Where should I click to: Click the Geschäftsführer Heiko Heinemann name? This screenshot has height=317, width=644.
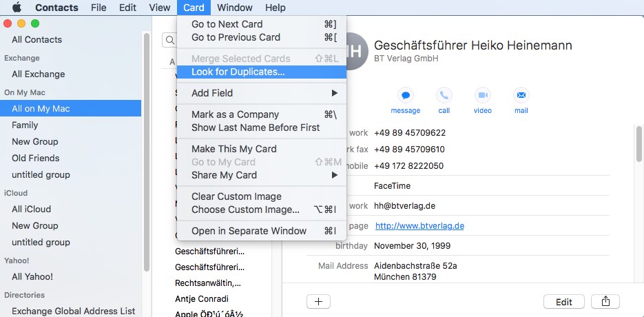[473, 45]
